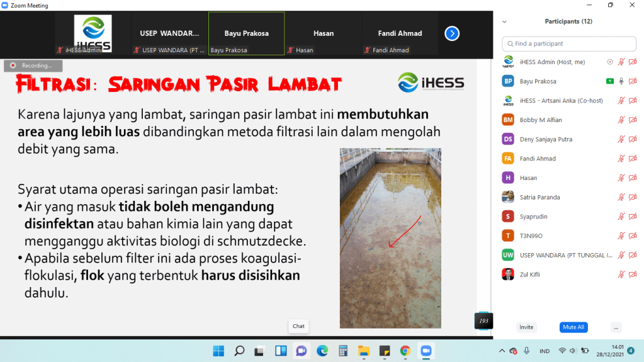This screenshot has height=362, width=644.
Task: Toggle Bayu Prakosa's microphone icon
Action: (x=621, y=81)
